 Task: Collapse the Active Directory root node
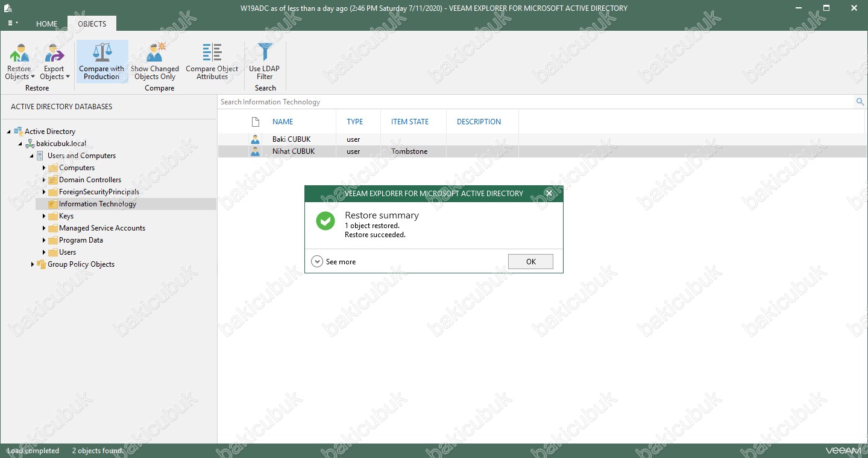pyautogui.click(x=9, y=132)
